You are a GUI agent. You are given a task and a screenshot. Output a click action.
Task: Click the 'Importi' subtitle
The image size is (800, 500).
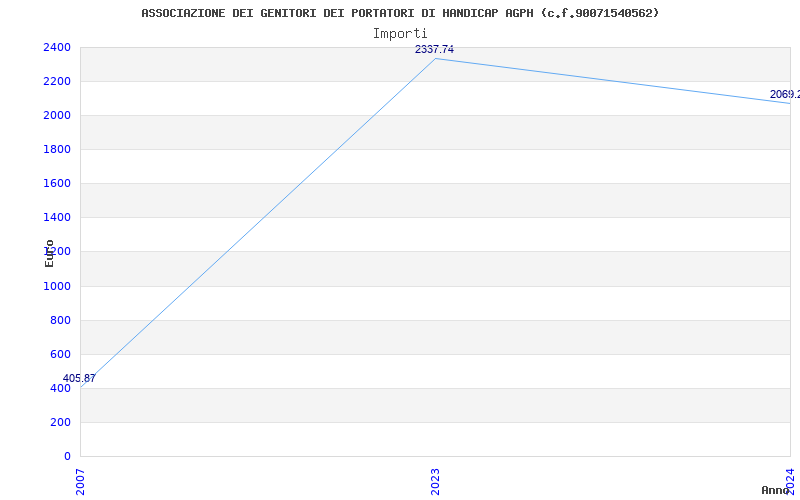tap(400, 34)
